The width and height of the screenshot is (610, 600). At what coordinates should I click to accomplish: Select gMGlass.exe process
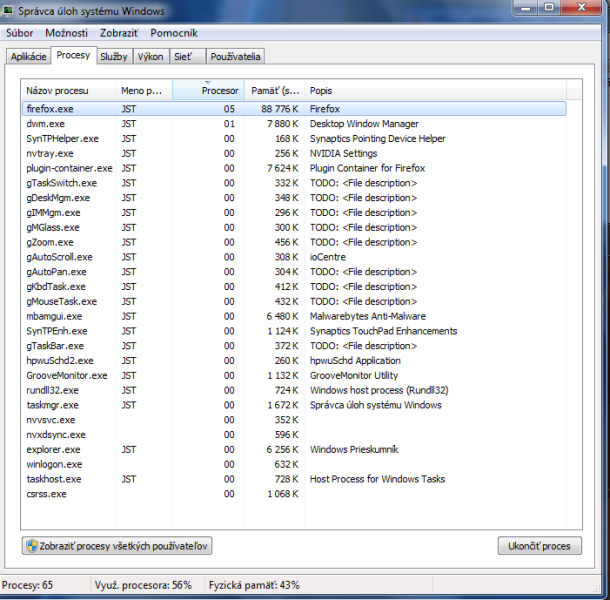[294, 227]
